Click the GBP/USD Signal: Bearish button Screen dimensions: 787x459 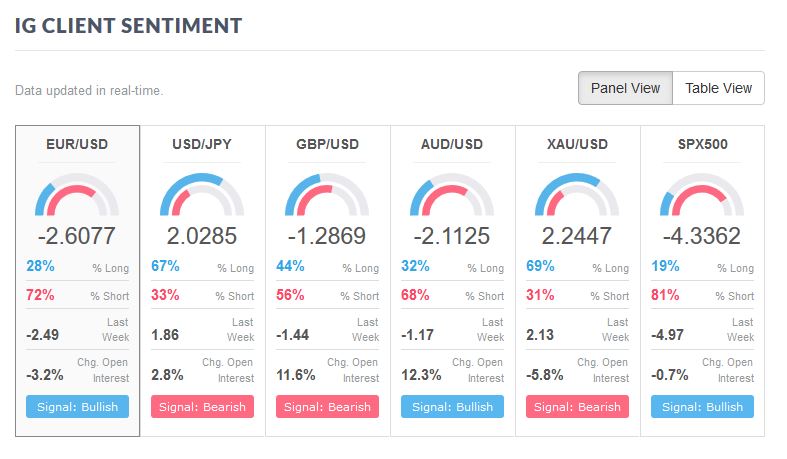pyautogui.click(x=327, y=407)
